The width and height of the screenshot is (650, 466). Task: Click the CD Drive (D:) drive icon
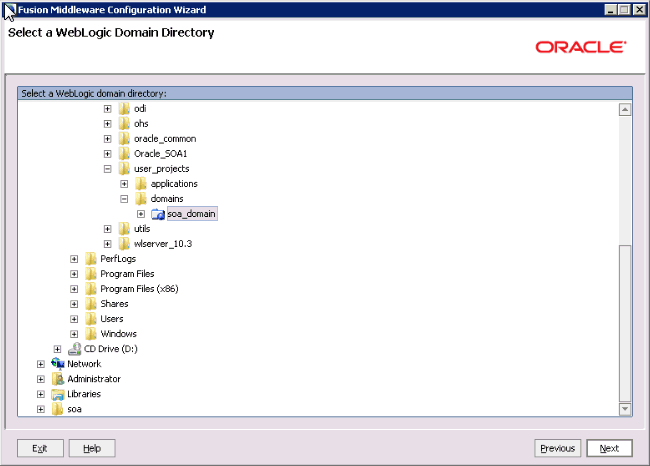75,349
